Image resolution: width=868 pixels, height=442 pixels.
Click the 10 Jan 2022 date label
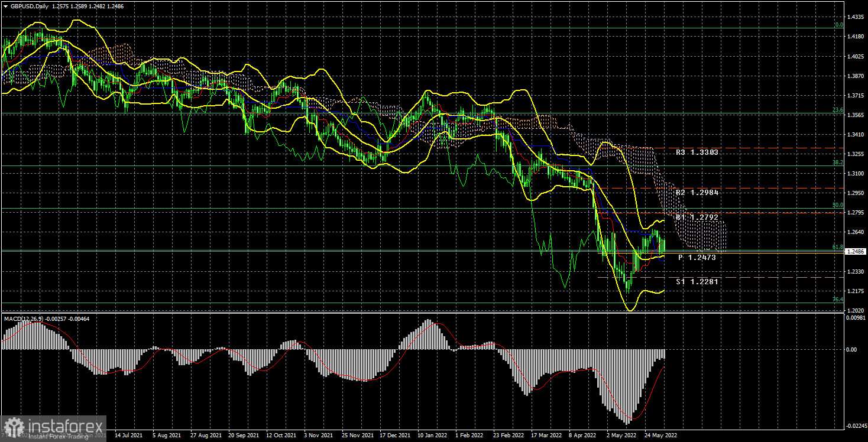(x=432, y=434)
